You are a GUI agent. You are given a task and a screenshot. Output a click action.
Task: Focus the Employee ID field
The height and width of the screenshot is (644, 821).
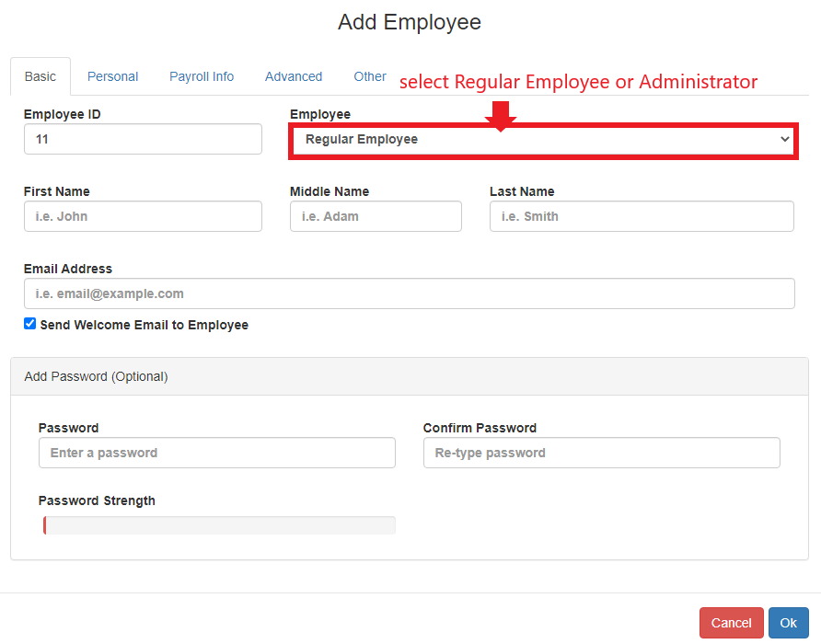coord(143,140)
